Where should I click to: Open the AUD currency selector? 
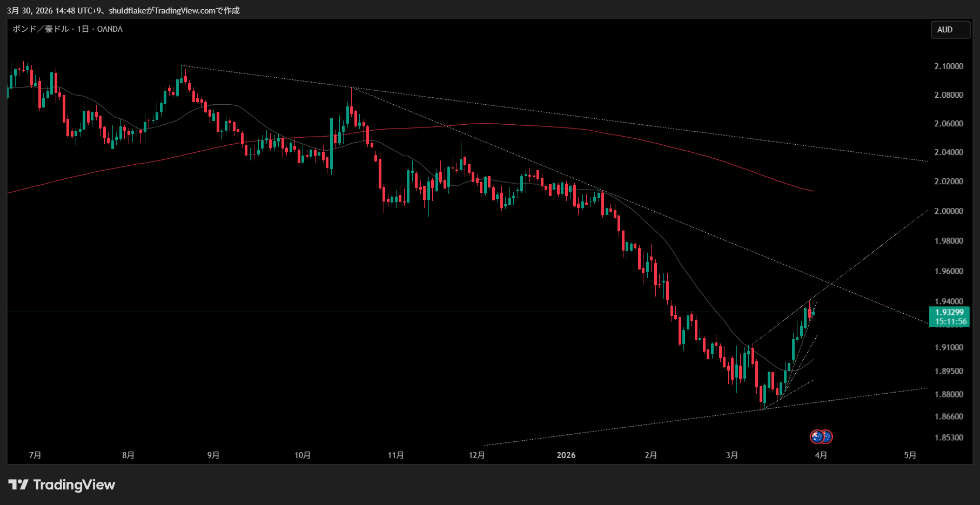(950, 30)
